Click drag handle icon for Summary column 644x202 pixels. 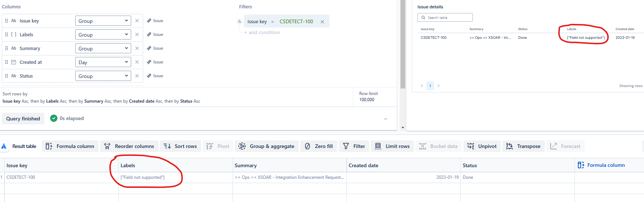click(x=7, y=48)
